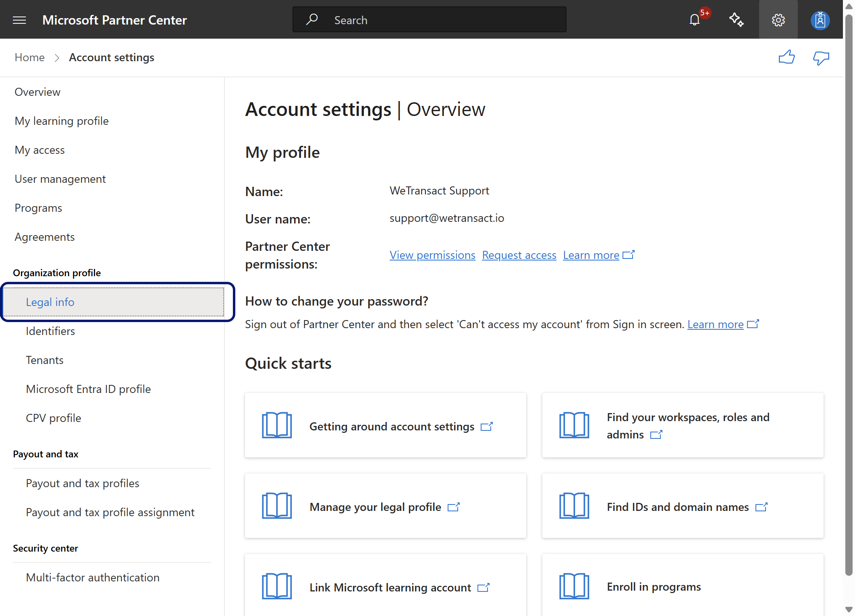Open Tenants page
This screenshot has height=616, width=855.
[x=45, y=360]
